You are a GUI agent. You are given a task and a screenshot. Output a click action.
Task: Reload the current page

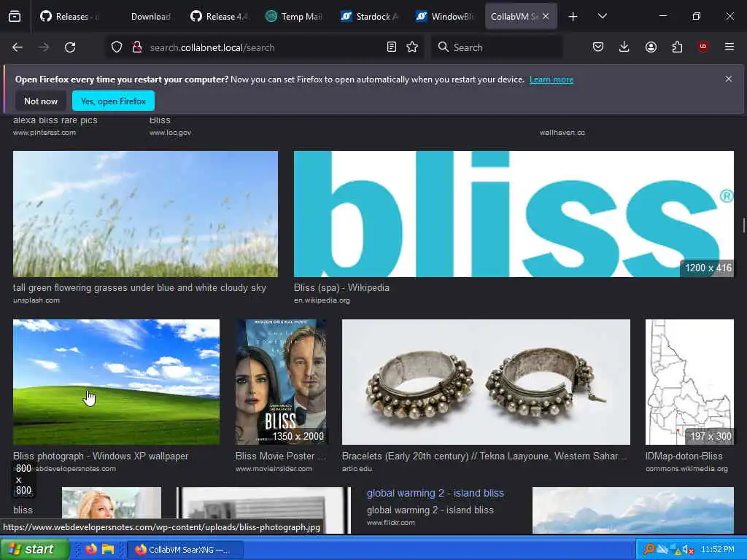coord(70,47)
